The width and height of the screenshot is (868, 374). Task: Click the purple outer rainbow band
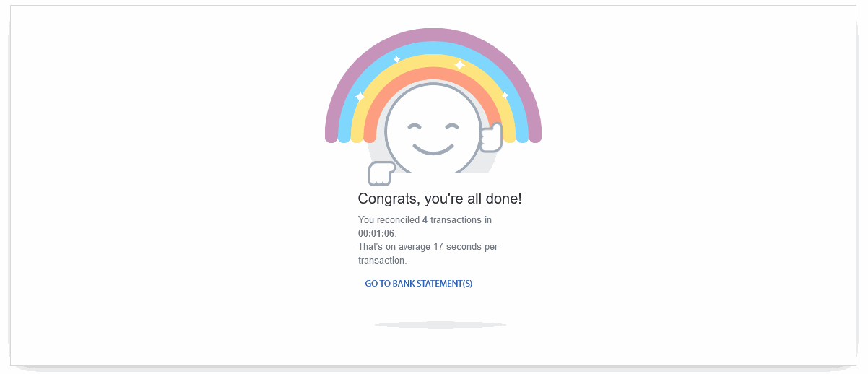[x=433, y=34]
